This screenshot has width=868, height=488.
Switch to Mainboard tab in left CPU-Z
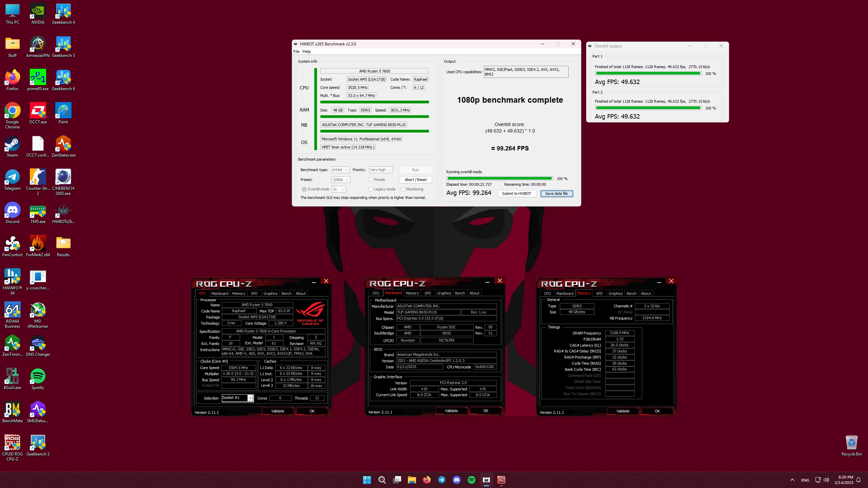pos(219,293)
